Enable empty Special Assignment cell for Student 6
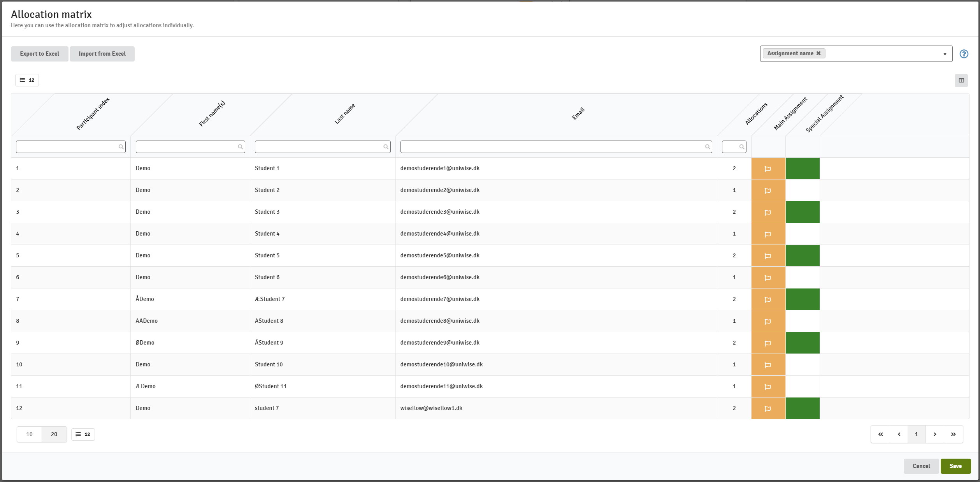 tap(803, 278)
